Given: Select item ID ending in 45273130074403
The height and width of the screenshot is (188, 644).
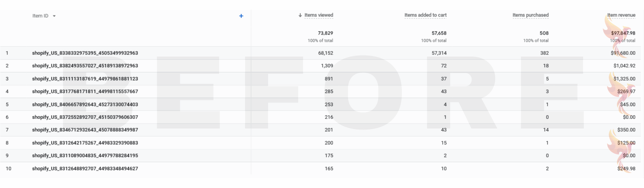Looking at the screenshot, I should pyautogui.click(x=85, y=104).
